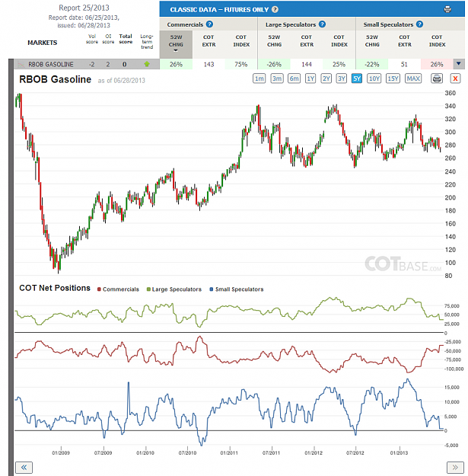Click the RBOB GASOLINE market row

tap(87, 64)
